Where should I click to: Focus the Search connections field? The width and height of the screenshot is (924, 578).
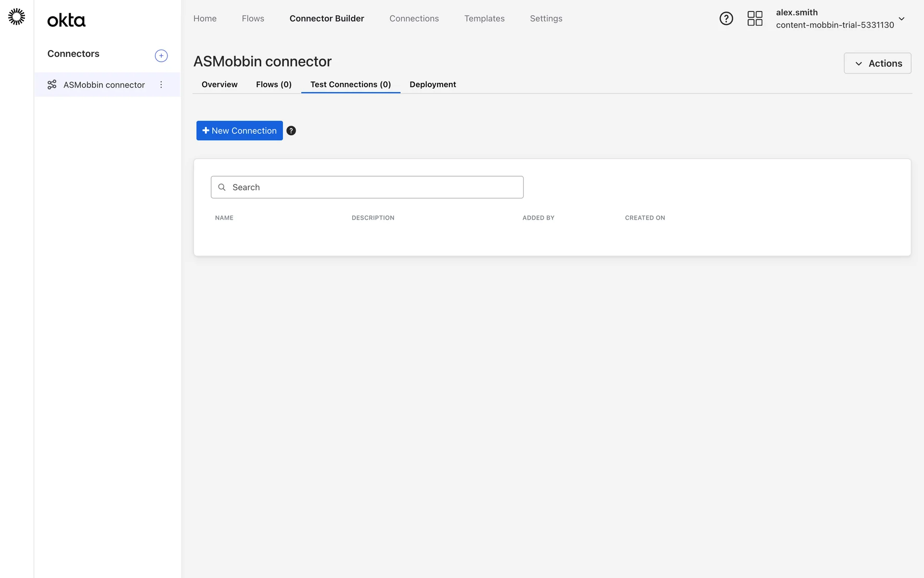pos(375,187)
